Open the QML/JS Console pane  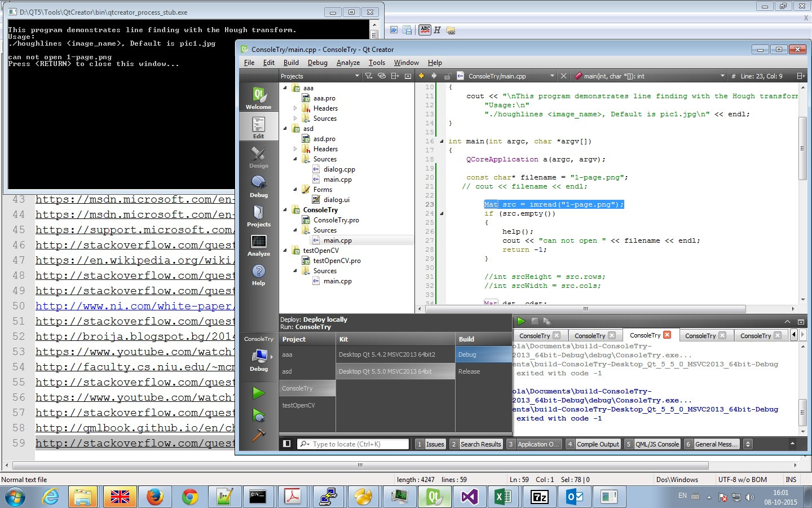click(x=652, y=444)
